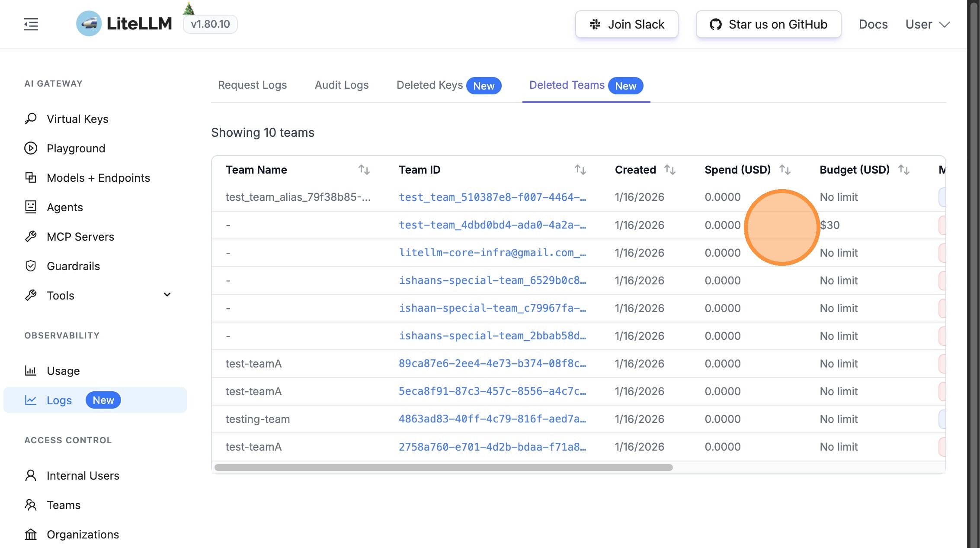Expand the Tools sidebar section
Viewport: 980px width, 548px height.
click(x=167, y=295)
